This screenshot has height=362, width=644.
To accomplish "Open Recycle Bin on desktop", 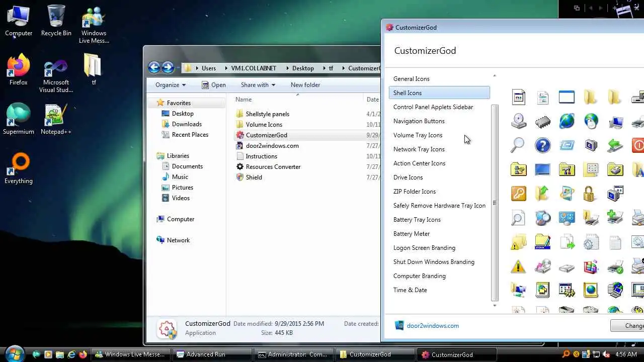I will pos(56,21).
